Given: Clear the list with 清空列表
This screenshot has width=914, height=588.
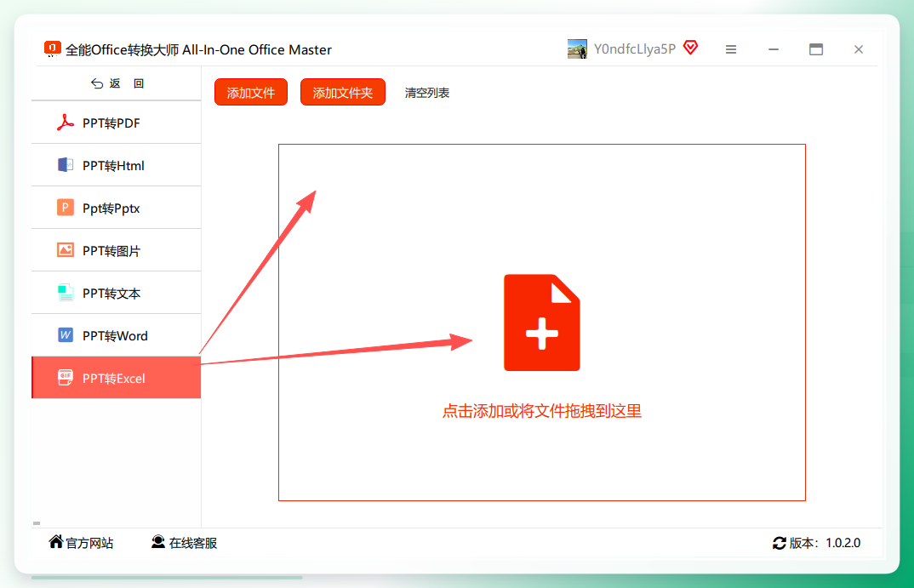Looking at the screenshot, I should point(427,93).
